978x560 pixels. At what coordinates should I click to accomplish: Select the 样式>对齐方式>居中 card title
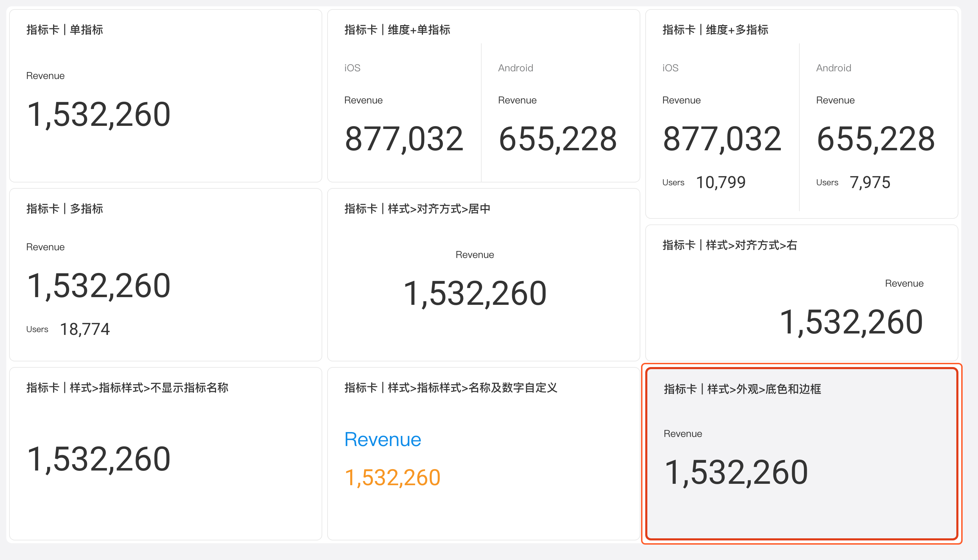[417, 209]
